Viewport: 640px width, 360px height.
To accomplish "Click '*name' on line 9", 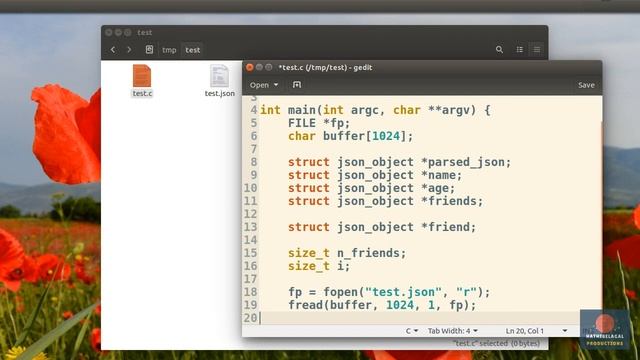I will pyautogui.click(x=438, y=175).
